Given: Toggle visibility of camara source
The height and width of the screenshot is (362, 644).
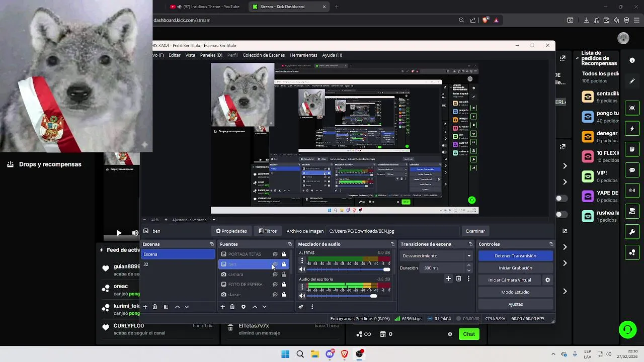Looking at the screenshot, I should point(275,275).
